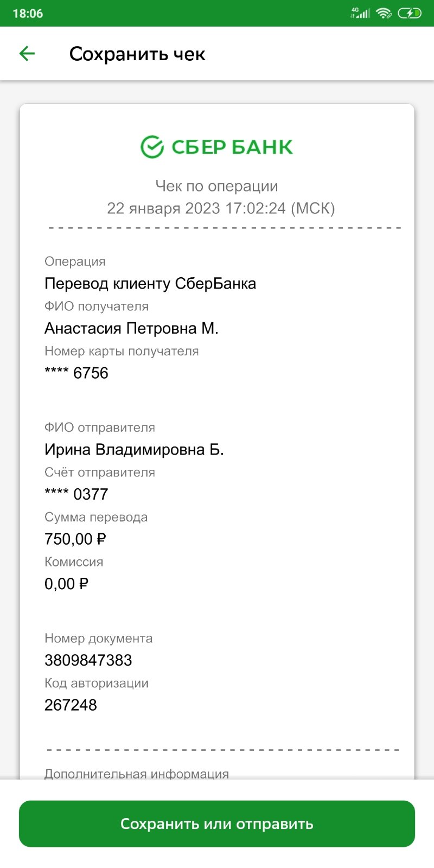Tap the СБЕР БАНК logo text
Image resolution: width=434 pixels, height=868 pixels.
coord(232,147)
